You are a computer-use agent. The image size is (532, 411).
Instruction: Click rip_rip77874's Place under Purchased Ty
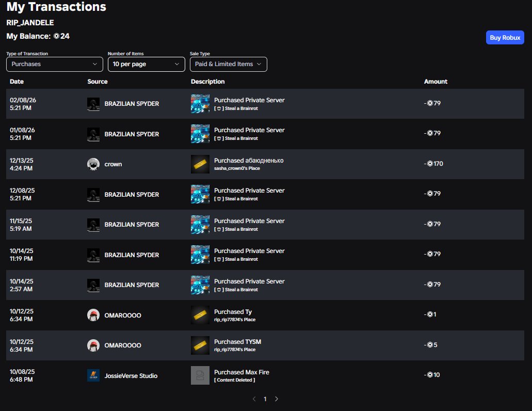(x=235, y=320)
